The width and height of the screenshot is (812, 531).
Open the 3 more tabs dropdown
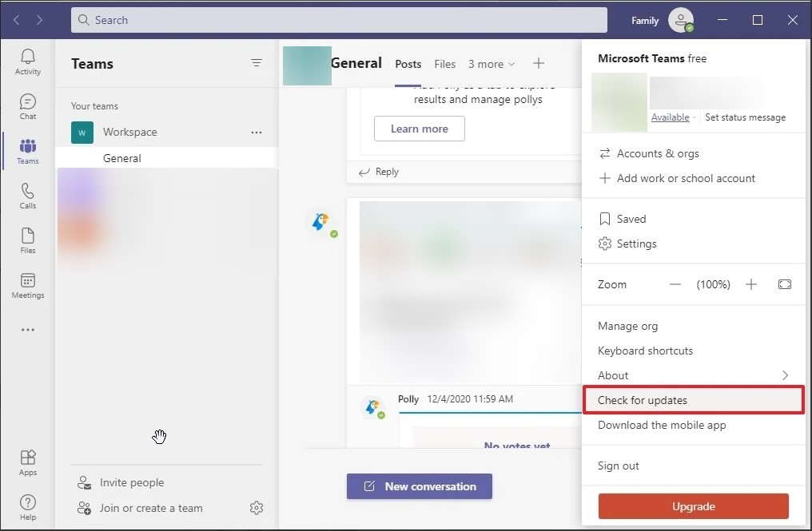491,64
